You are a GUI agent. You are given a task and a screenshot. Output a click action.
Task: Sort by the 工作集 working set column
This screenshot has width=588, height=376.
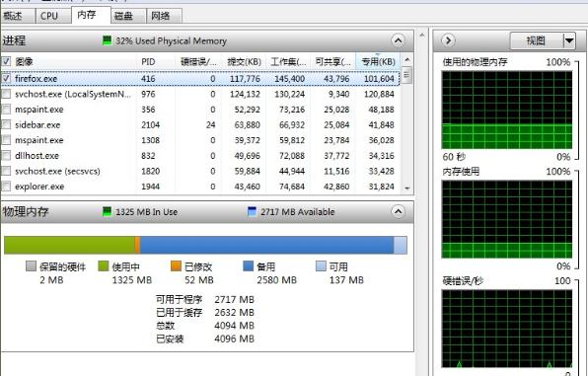coord(288,61)
